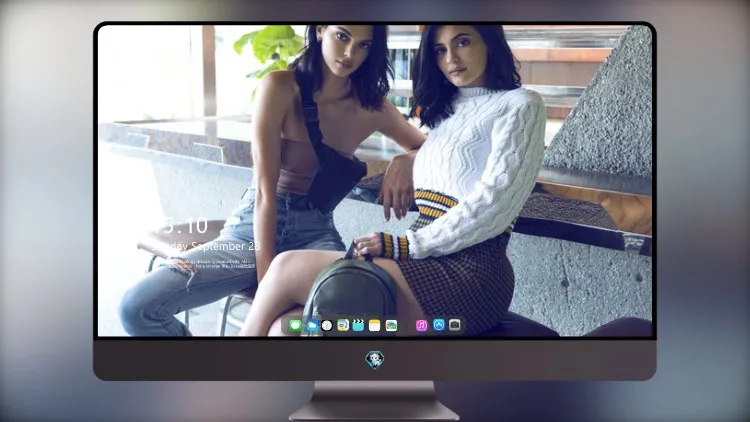Click the logo badge on the monitor chin
750x422 pixels.
375,360
